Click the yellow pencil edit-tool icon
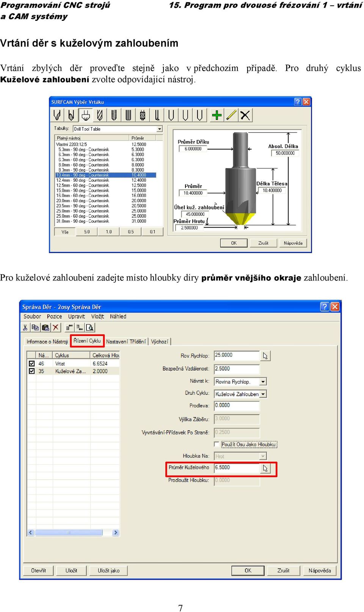Viewport: 364px width, 612px height. (231, 115)
